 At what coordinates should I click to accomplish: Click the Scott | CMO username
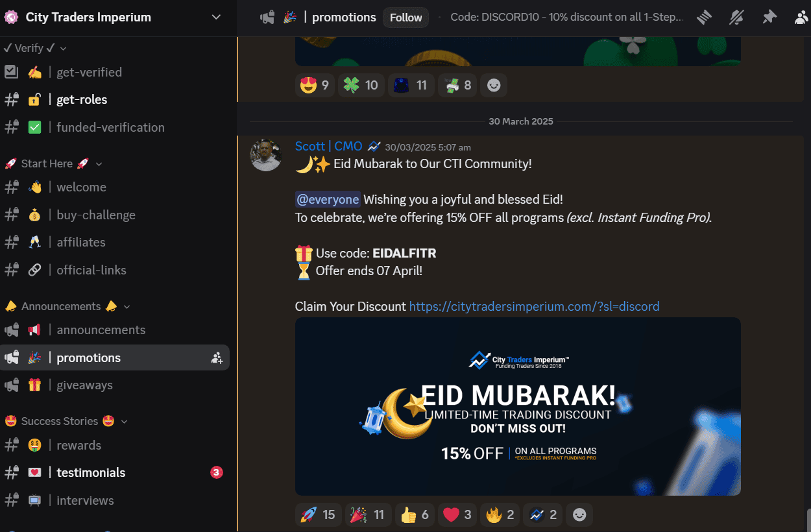click(328, 146)
